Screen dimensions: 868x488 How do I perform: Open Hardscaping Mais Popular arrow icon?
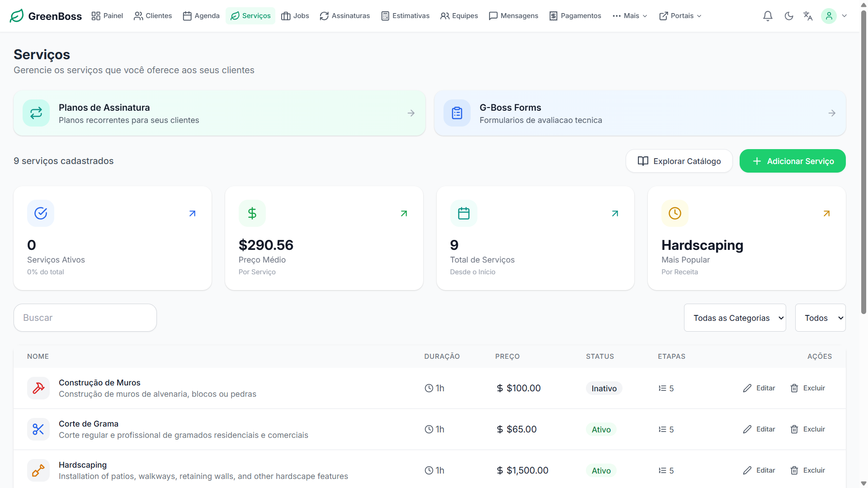point(826,213)
